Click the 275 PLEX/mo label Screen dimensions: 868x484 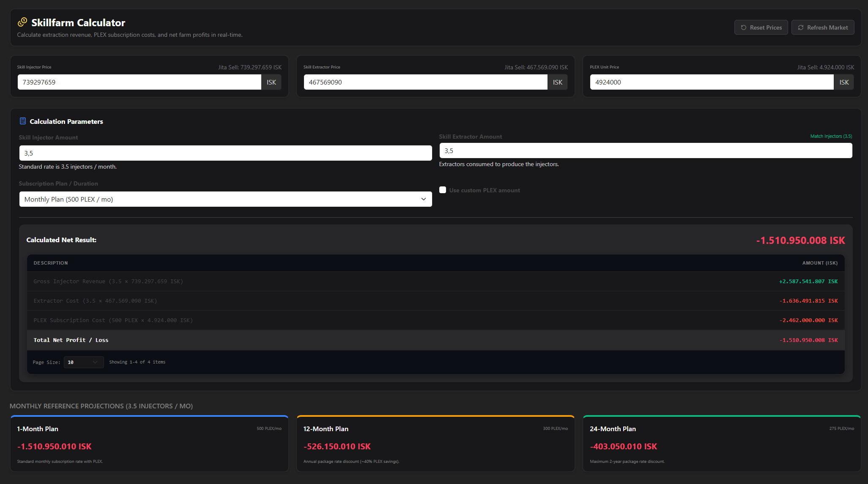(841, 429)
